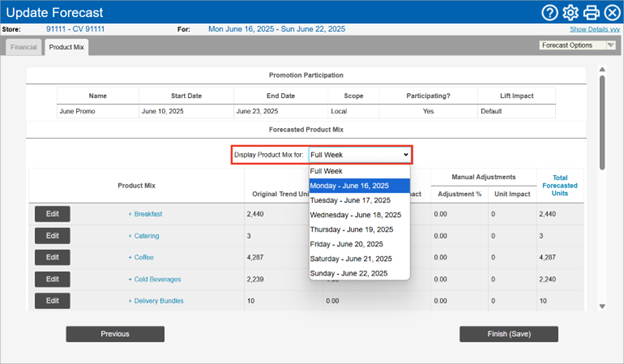Click the print icon in header
The height and width of the screenshot is (364, 624).
591,13
